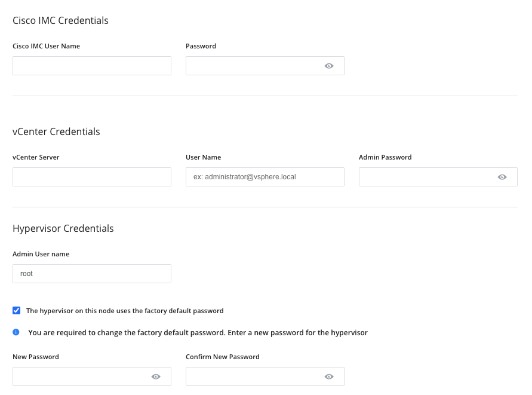Click the 'Confirm New Password' label
Image resolution: width=532 pixels, height=395 pixels.
click(223, 357)
